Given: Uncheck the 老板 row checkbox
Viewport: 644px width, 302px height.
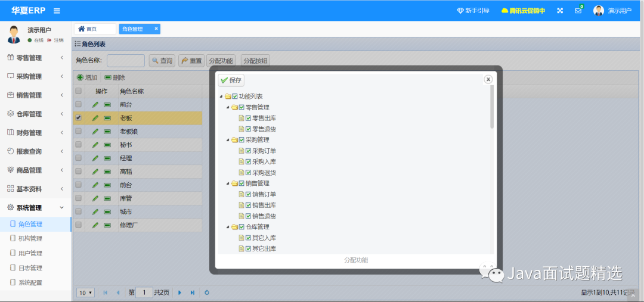Looking at the screenshot, I should pyautogui.click(x=79, y=117).
